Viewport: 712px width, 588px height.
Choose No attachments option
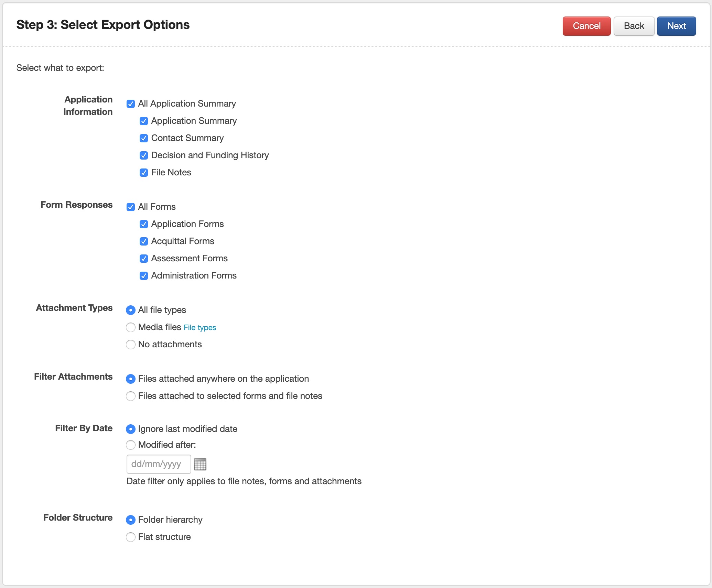click(131, 345)
